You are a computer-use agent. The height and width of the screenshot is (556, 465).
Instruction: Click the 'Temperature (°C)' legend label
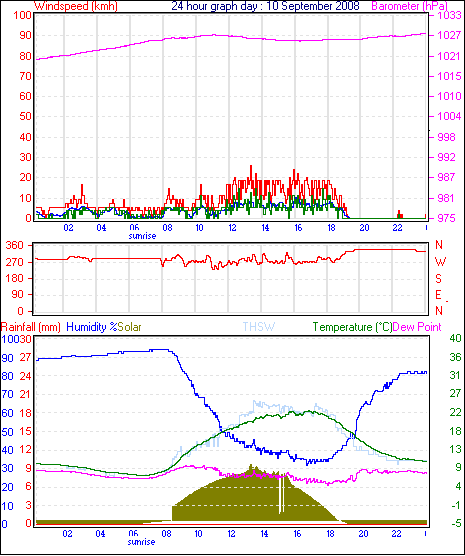pyautogui.click(x=353, y=327)
